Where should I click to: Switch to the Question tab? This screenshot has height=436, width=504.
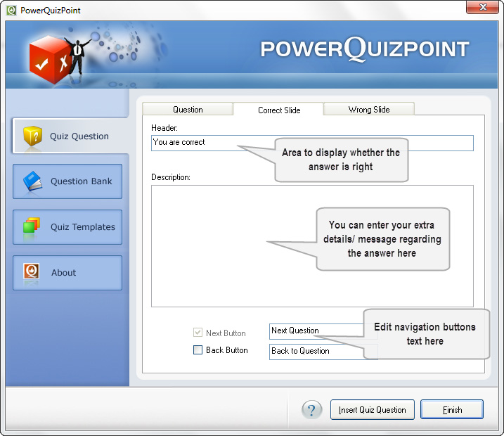pos(188,110)
